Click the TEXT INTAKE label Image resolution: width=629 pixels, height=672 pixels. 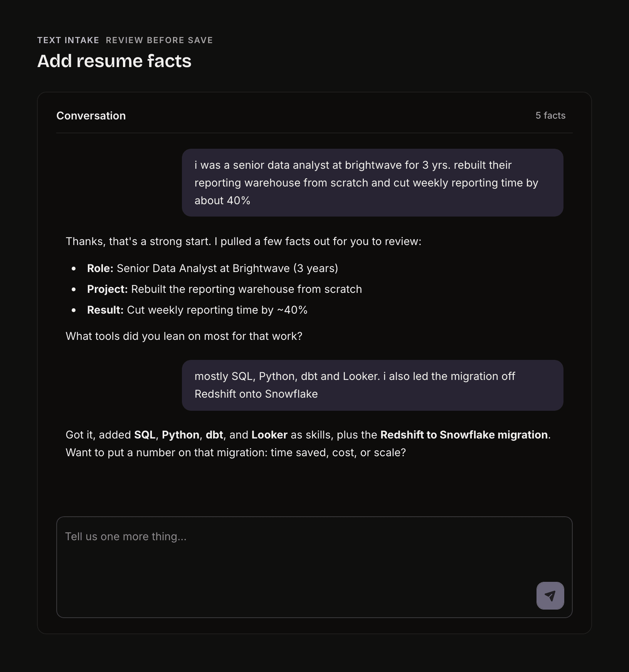click(x=68, y=40)
